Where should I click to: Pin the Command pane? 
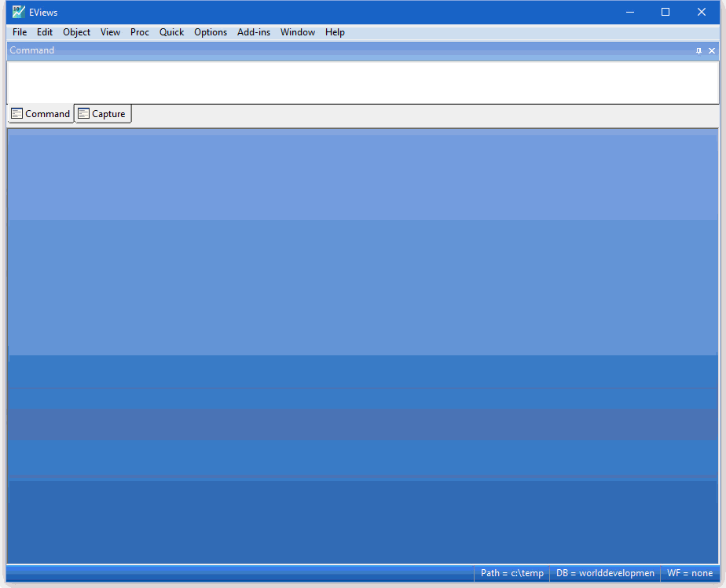coord(698,51)
